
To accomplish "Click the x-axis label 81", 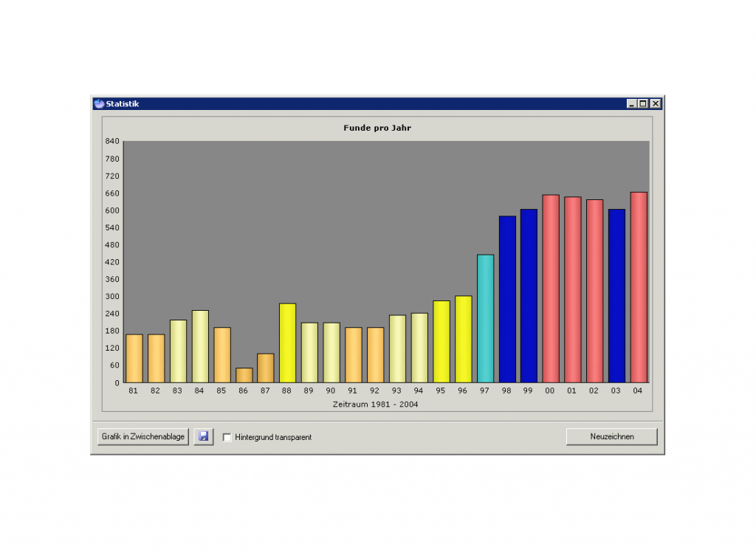I will point(133,391).
